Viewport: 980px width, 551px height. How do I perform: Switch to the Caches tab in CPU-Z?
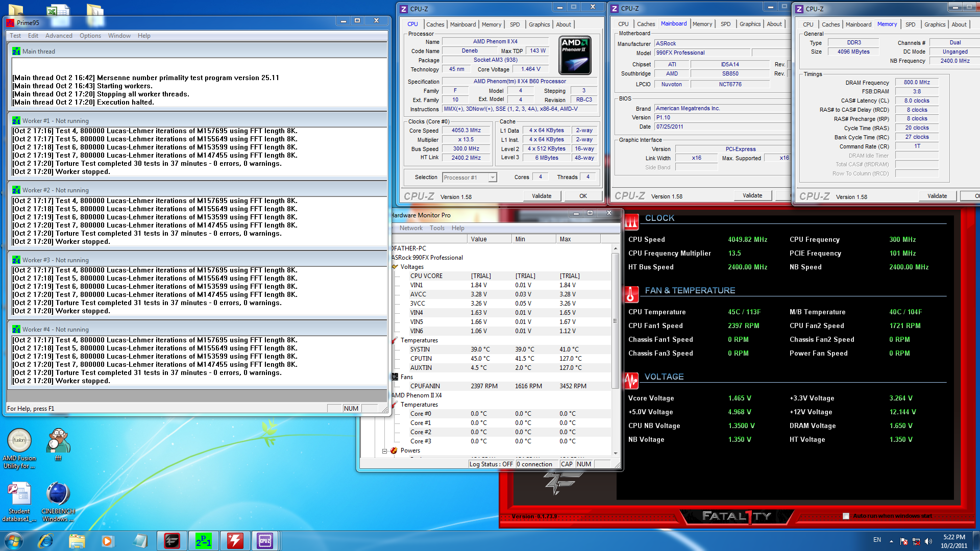click(x=435, y=24)
